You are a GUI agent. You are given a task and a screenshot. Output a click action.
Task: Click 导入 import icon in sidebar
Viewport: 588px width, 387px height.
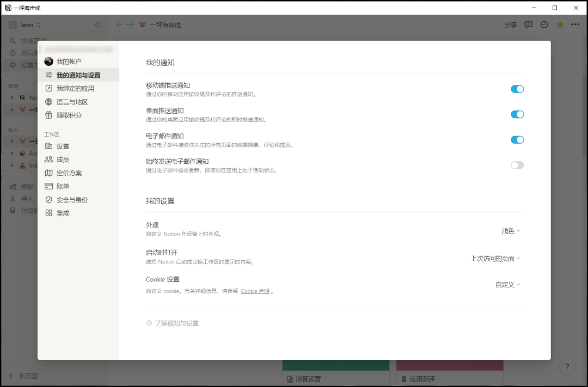pyautogui.click(x=13, y=199)
